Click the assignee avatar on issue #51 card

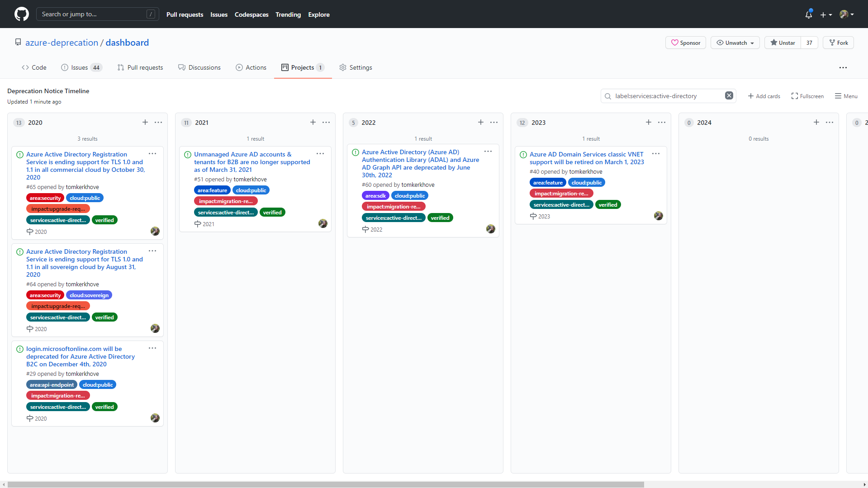click(x=323, y=223)
